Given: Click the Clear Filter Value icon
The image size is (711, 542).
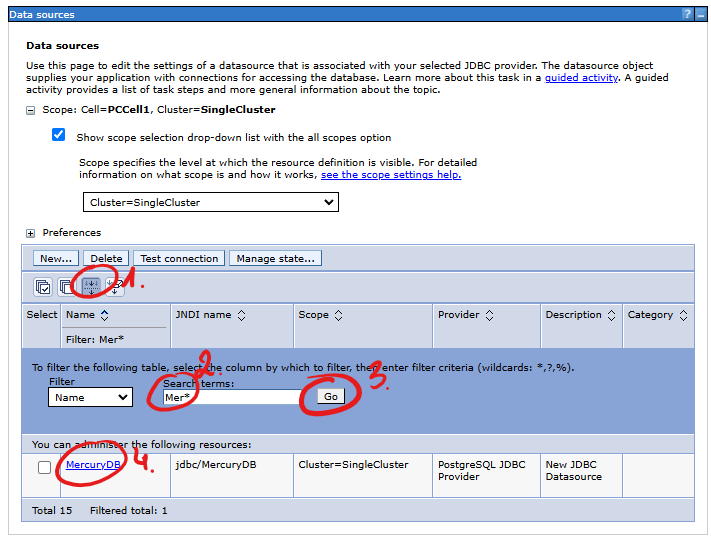Looking at the screenshot, I should coord(115,287).
